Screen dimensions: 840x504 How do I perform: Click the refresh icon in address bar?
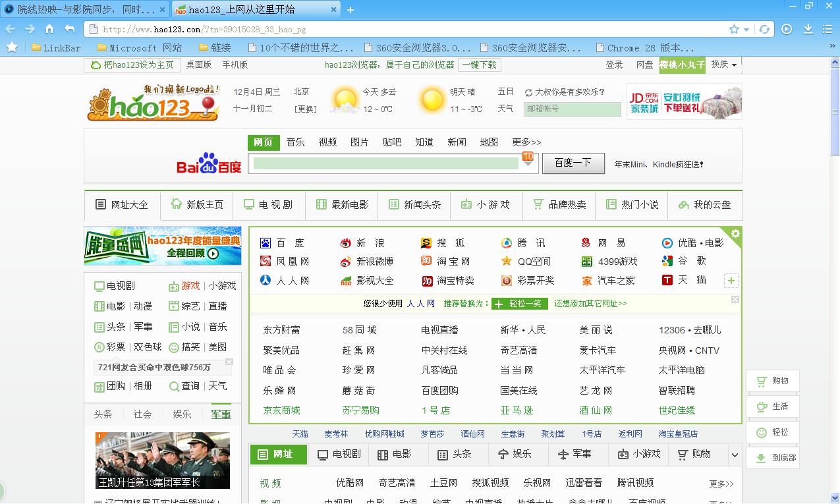[x=764, y=29]
